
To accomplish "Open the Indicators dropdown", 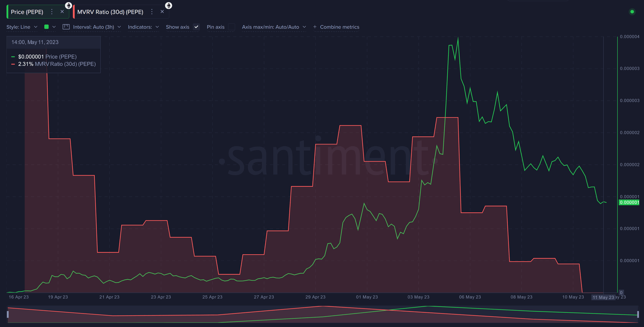I will (143, 27).
